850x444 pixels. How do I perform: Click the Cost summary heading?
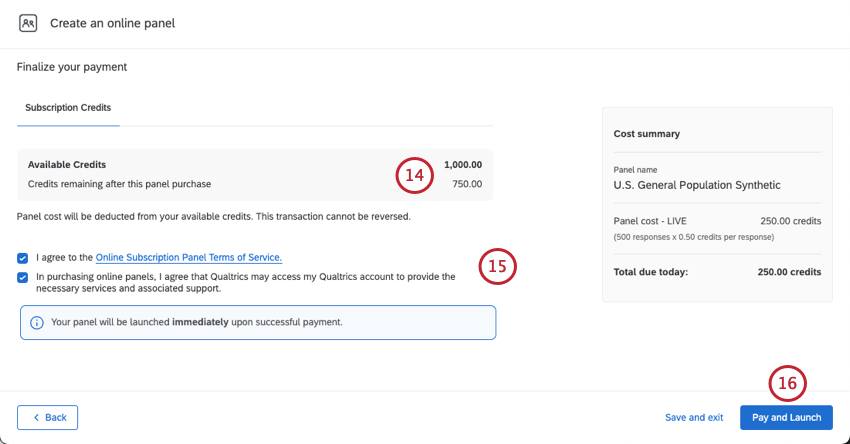coord(647,133)
